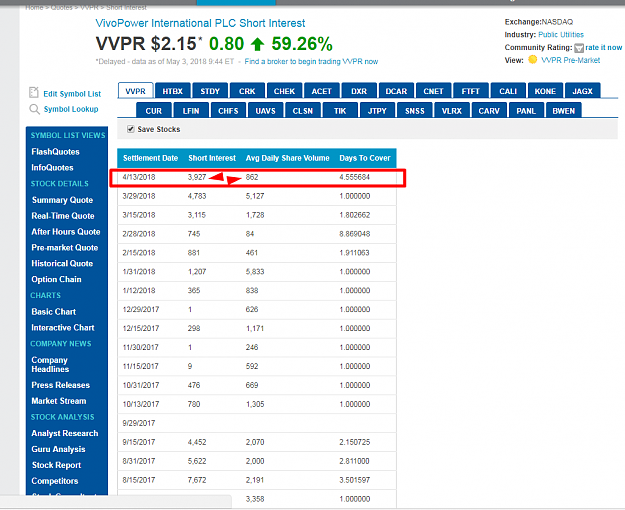Open the SNSS symbol tab

click(415, 110)
